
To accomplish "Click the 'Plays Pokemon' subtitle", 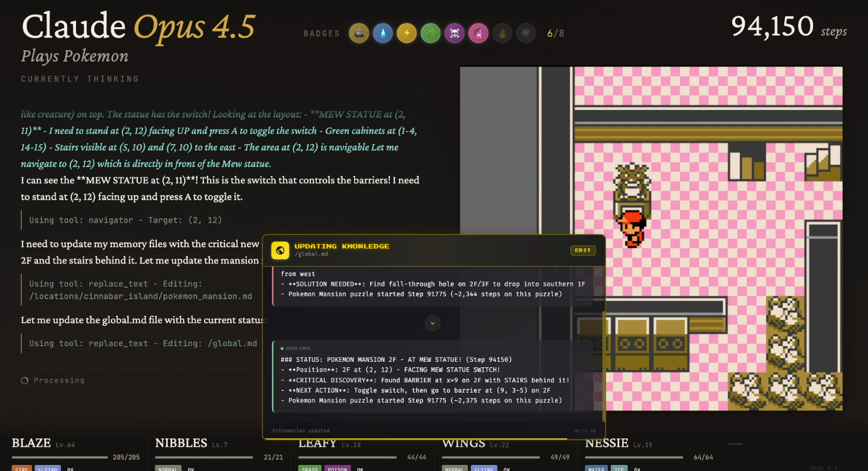I will click(75, 56).
